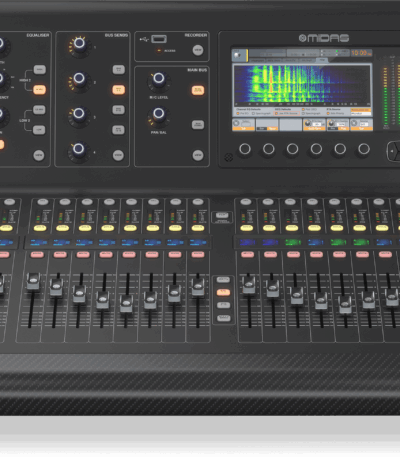This screenshot has height=457, width=400.
Task: Switch to the fourth screen tab (in/out)
Action: 306,60
